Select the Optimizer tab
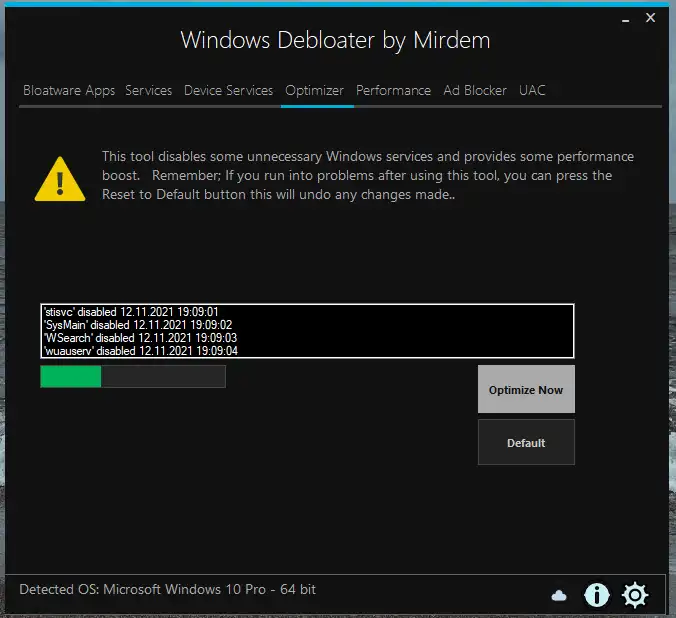This screenshot has width=676, height=618. tap(315, 91)
